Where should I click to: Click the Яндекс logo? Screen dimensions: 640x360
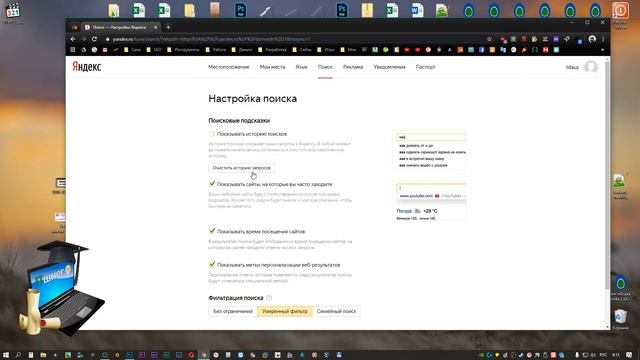pyautogui.click(x=87, y=67)
